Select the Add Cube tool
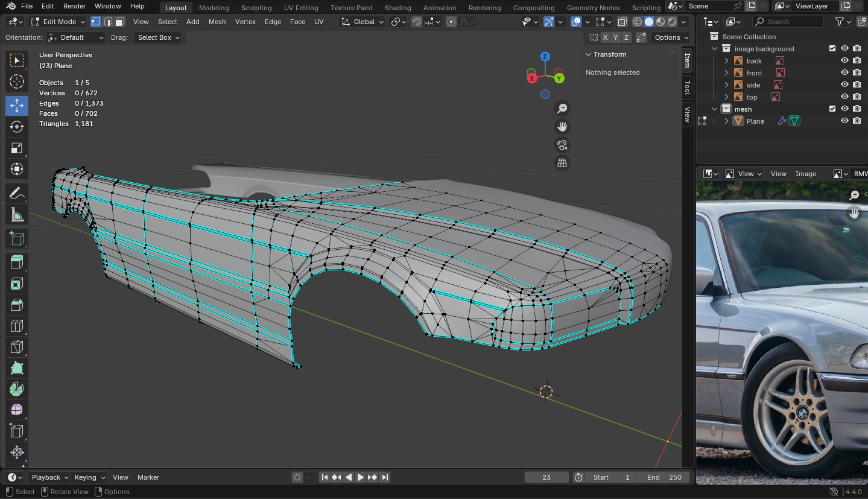Screen dimensions: 868x499 point(17,239)
